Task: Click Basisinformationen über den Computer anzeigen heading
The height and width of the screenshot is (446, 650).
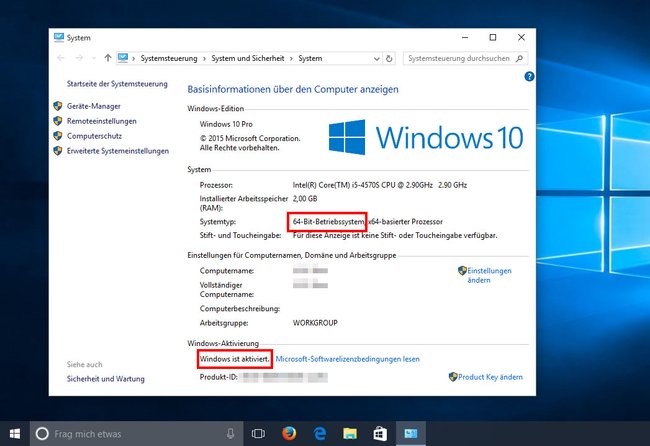Action: pos(293,89)
